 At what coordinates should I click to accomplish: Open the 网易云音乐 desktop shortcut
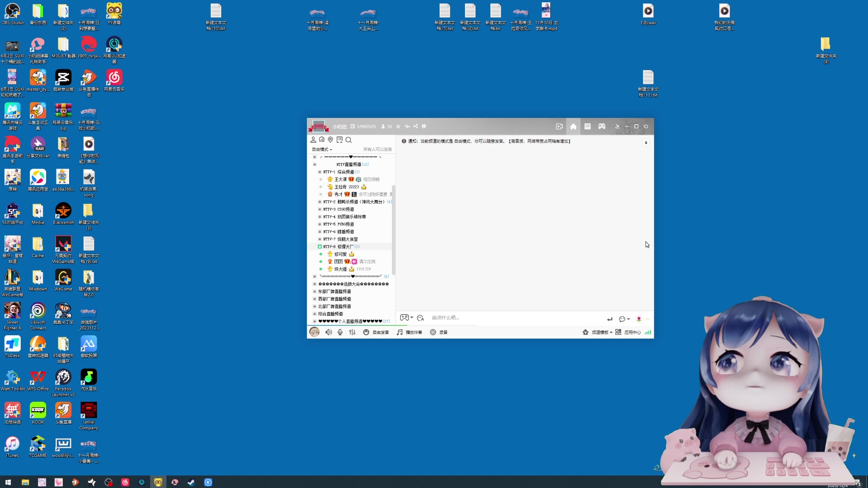click(114, 80)
